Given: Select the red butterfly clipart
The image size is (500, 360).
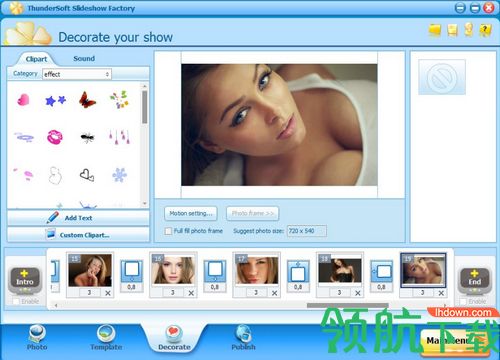Looking at the screenshot, I should (87, 100).
